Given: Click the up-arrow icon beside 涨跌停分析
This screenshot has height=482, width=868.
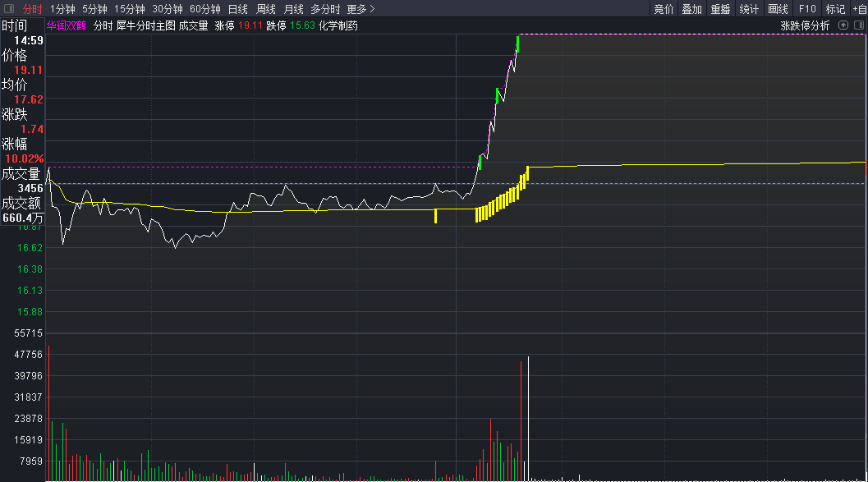Looking at the screenshot, I should (x=843, y=25).
